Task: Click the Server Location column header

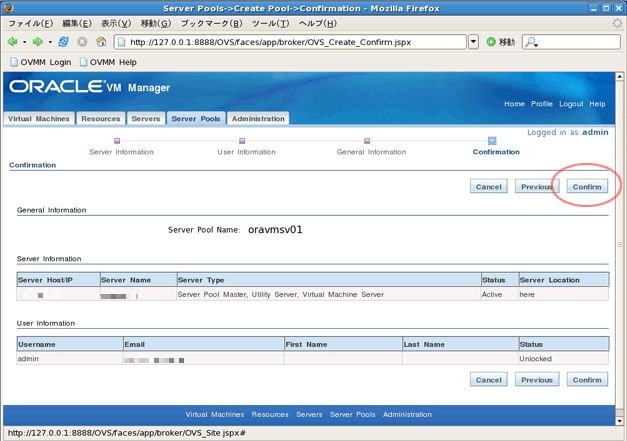Action: pyautogui.click(x=564, y=280)
